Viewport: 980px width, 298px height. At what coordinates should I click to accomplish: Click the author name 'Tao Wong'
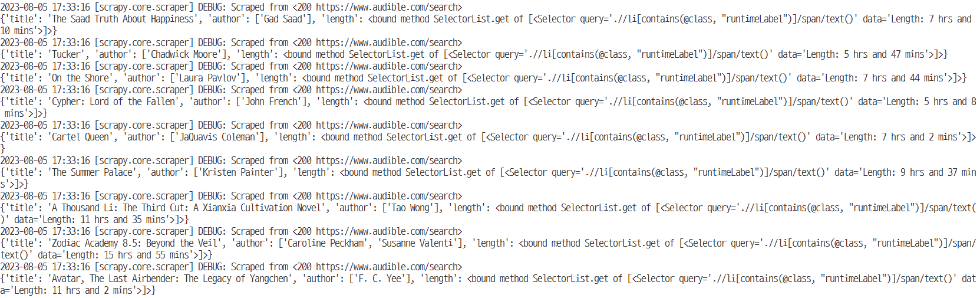coord(410,208)
